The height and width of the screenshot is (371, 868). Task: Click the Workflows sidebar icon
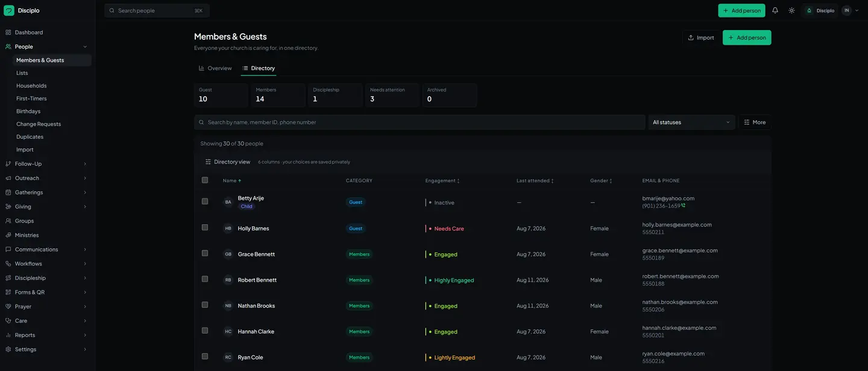8,264
